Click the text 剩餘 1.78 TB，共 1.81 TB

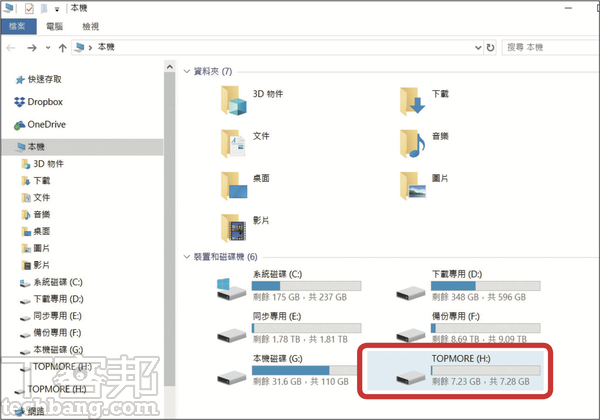coord(300,339)
